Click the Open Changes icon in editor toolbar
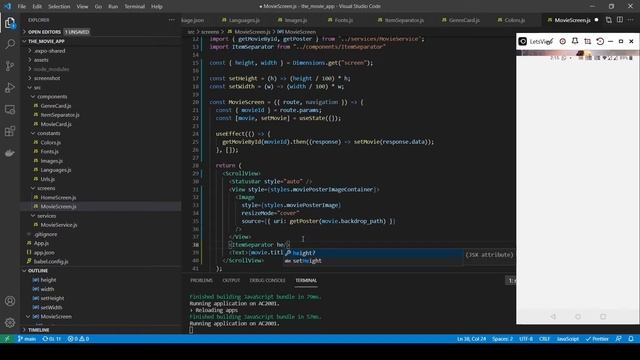Image resolution: width=640 pixels, height=360 pixels. tap(609, 20)
